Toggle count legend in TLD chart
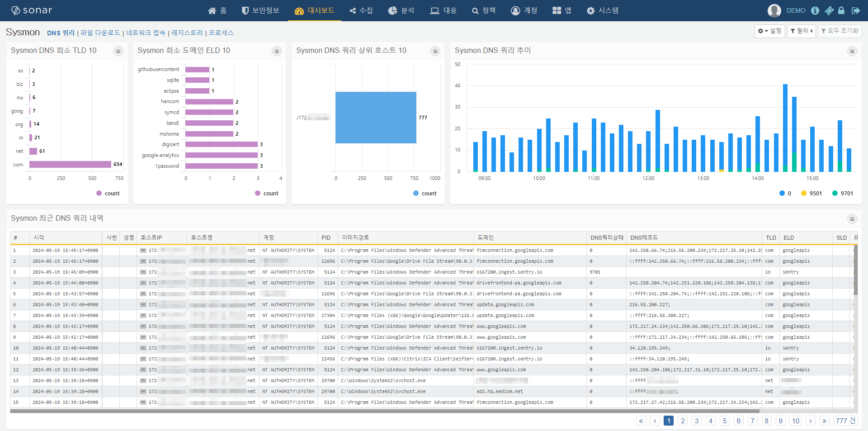The height and width of the screenshot is (431, 868). 108,194
